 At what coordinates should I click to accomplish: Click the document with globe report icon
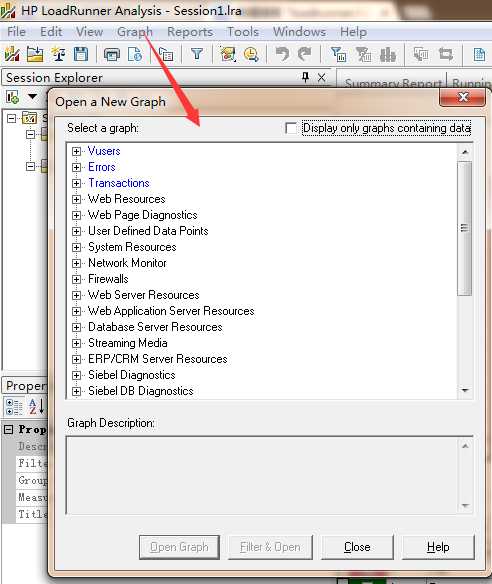[x=134, y=54]
